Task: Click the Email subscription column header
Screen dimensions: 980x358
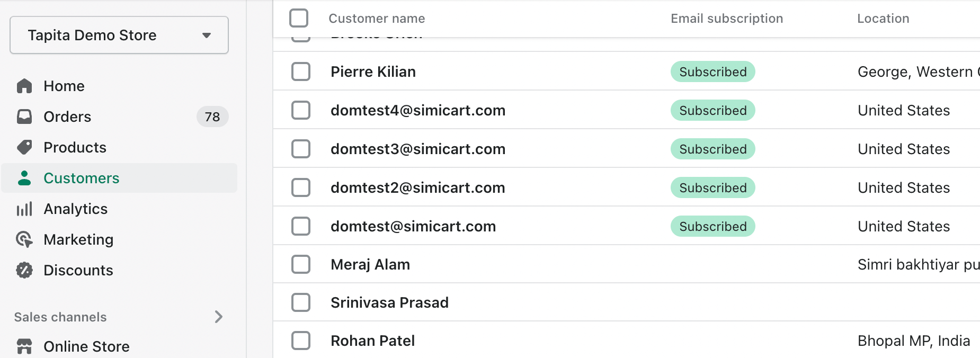Action: coord(727,19)
